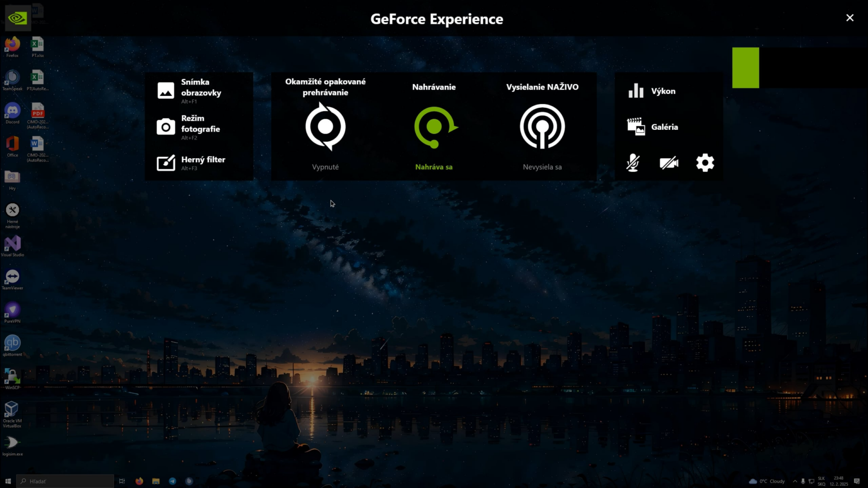Toggle the disabled camera icon
The height and width of the screenshot is (488, 868).
click(669, 163)
